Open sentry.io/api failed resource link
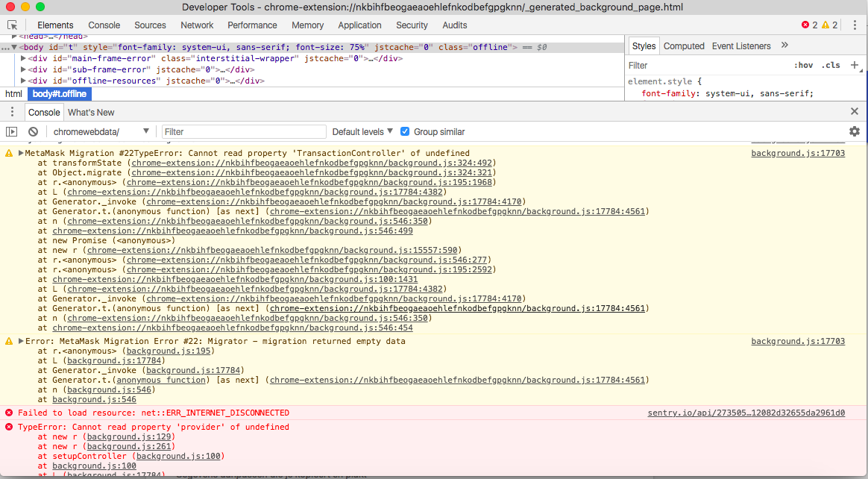868x479 pixels. 746,413
